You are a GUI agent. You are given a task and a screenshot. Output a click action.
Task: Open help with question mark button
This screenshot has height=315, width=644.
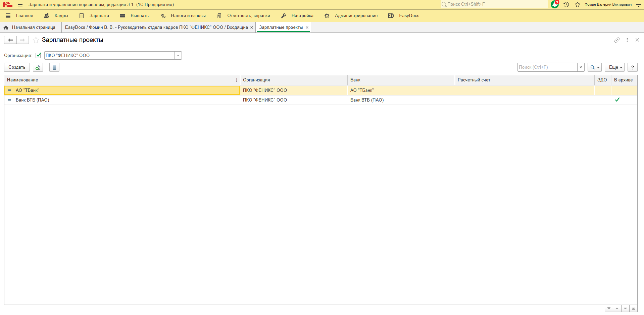point(632,67)
